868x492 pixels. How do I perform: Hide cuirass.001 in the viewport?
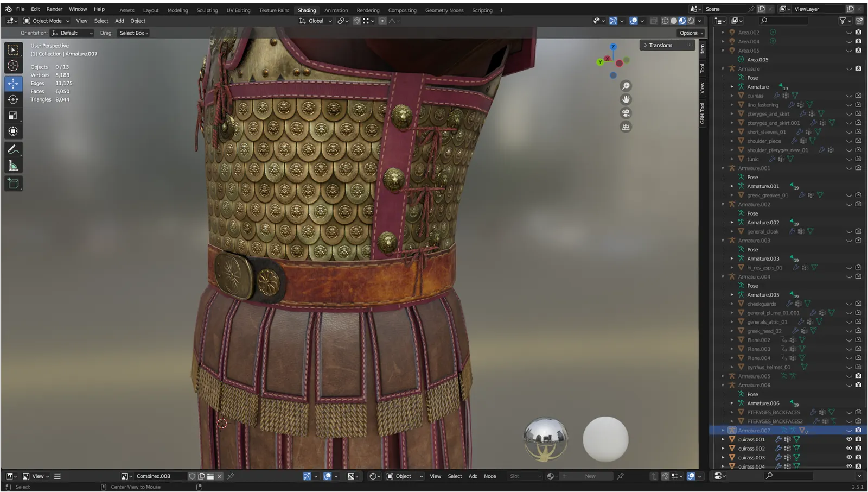849,439
